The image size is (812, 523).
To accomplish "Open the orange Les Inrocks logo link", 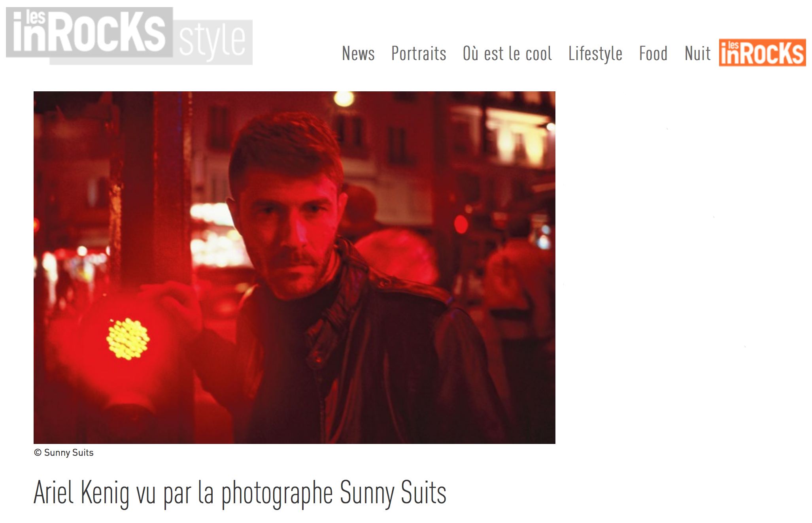I will 762,53.
